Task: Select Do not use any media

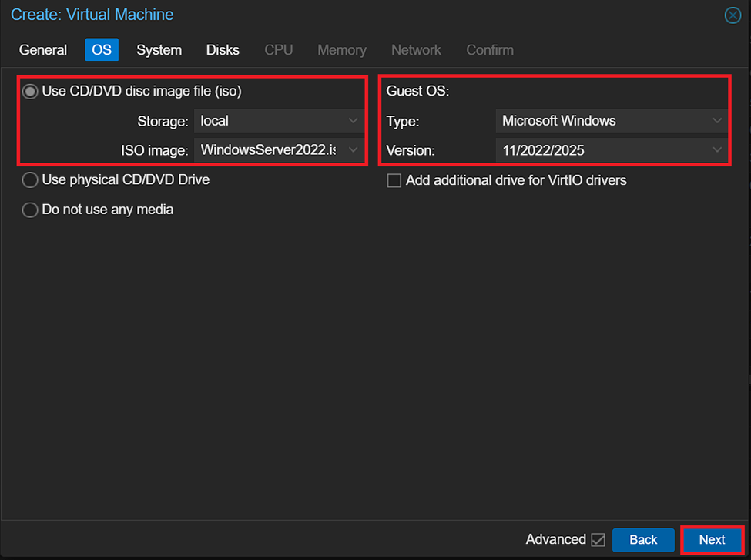Action: 30,210
